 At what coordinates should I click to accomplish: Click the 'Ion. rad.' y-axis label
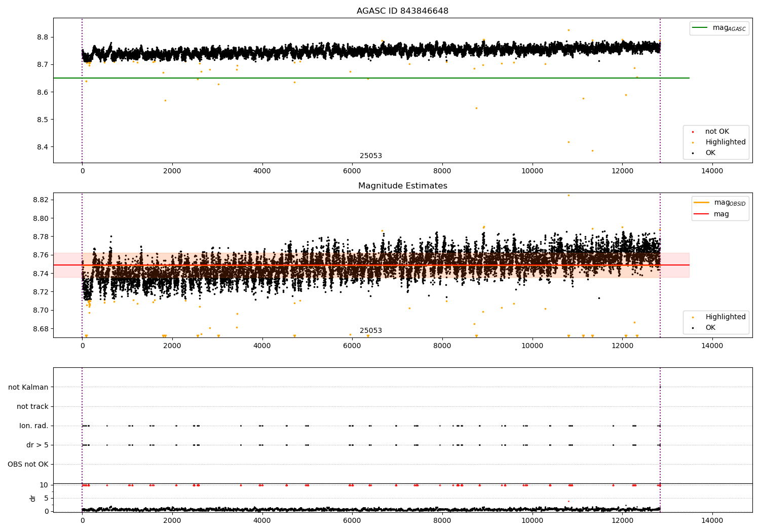point(34,426)
